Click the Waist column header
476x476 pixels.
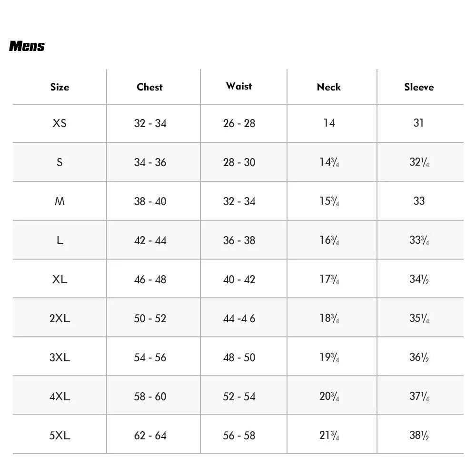[239, 86]
